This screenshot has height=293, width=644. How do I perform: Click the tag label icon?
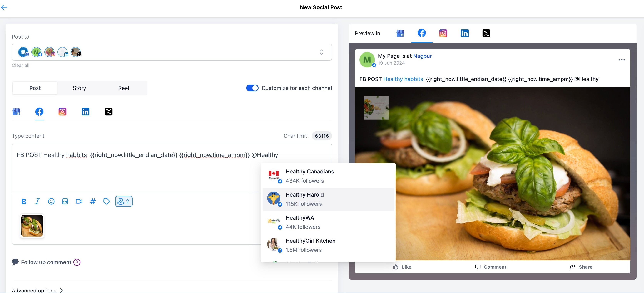tap(107, 201)
